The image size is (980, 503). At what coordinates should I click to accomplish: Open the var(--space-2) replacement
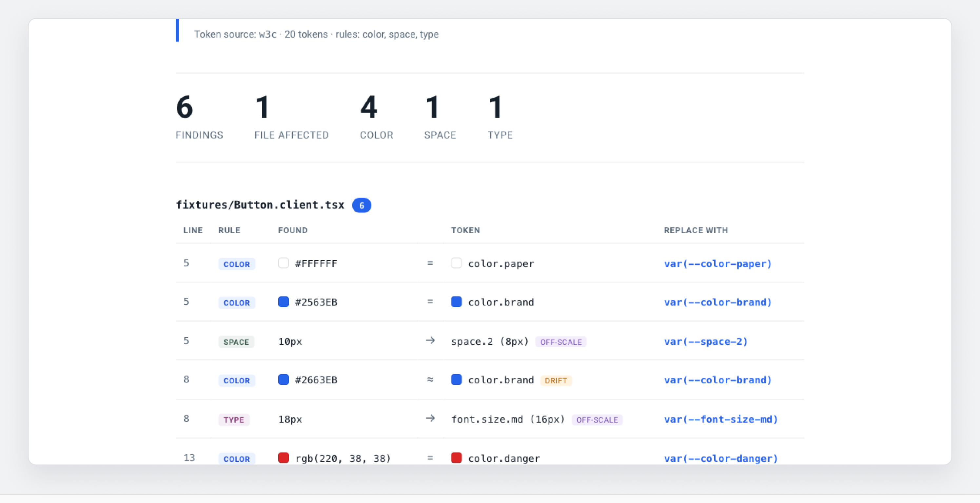pyautogui.click(x=706, y=341)
